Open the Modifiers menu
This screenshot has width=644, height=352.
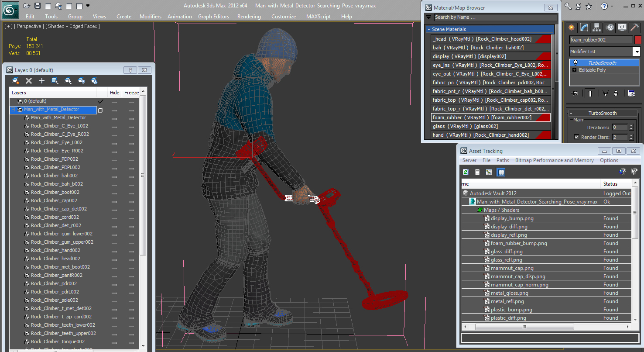151,17
